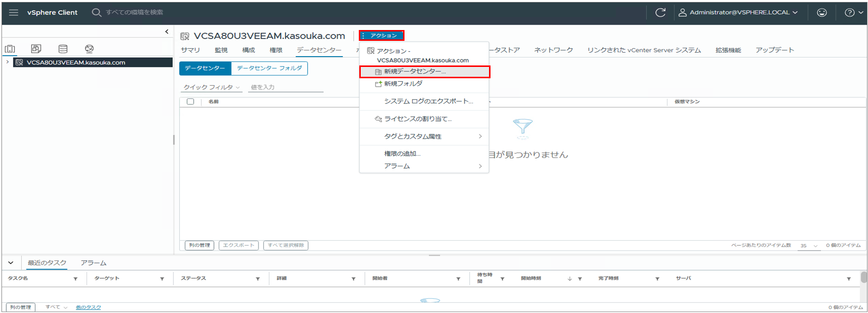Choose 権限の追加 menu item
The width and height of the screenshot is (868, 313).
tap(424, 154)
